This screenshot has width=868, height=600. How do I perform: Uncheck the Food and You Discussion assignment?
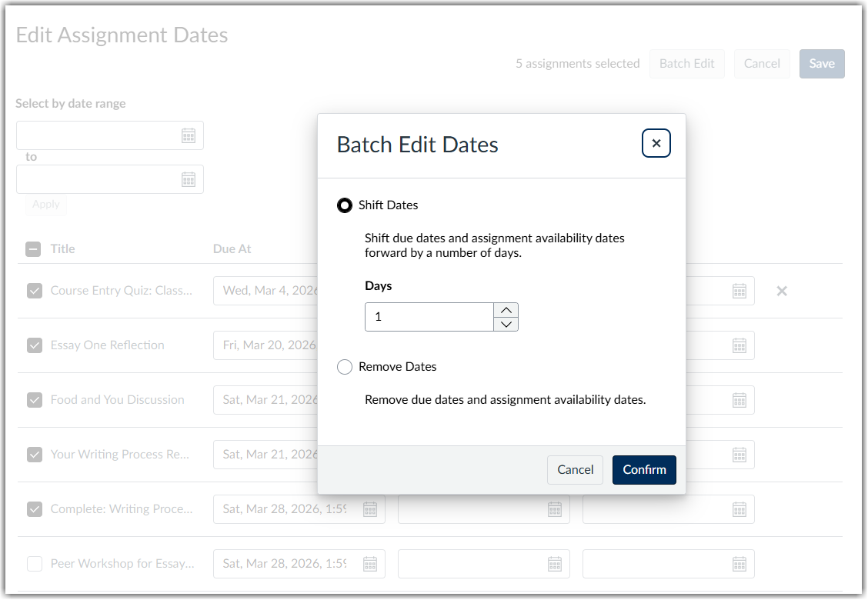click(x=34, y=400)
